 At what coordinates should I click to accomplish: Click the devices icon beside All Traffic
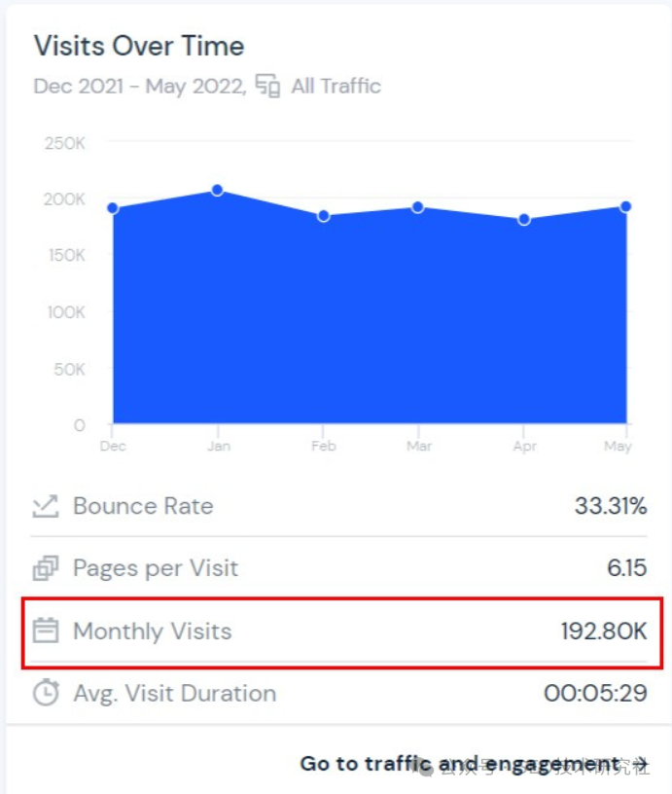[x=268, y=86]
